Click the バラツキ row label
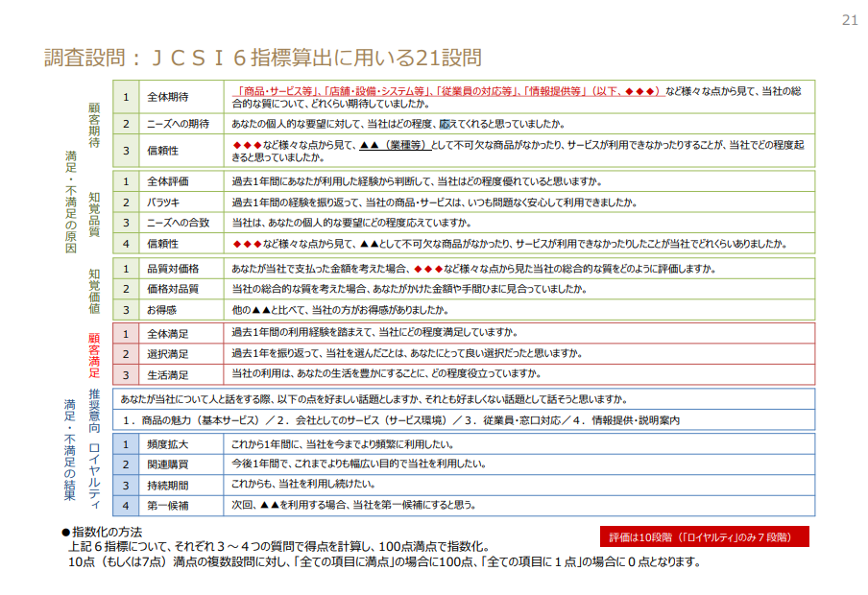Viewport: 868px width, 595px height. (x=163, y=202)
